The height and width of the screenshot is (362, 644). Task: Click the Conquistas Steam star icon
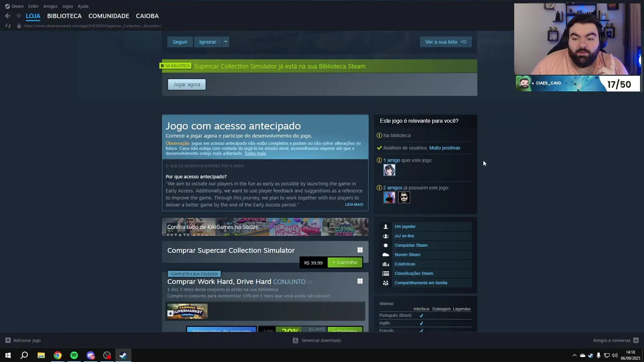(385, 245)
